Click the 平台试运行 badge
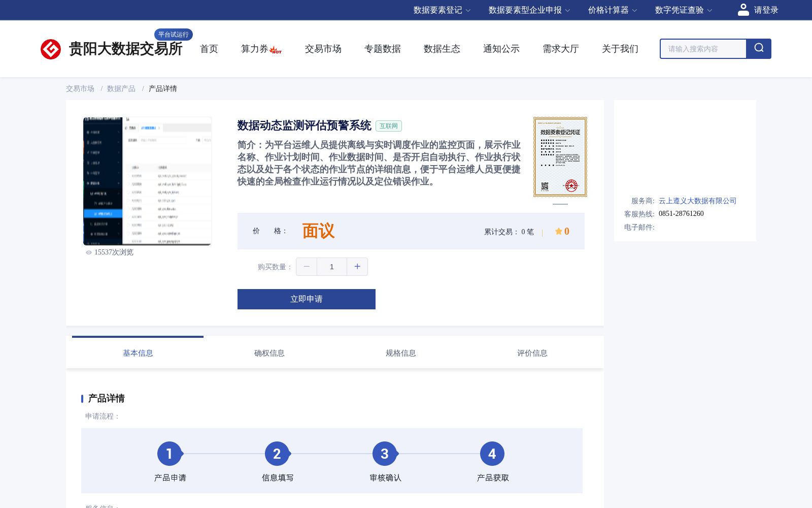The height and width of the screenshot is (508, 812). (174, 35)
